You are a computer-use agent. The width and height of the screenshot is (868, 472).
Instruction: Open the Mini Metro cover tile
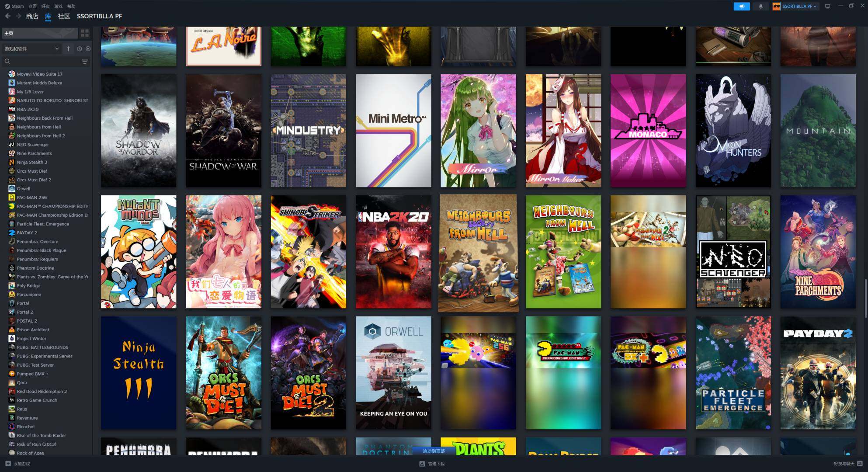coord(393,131)
